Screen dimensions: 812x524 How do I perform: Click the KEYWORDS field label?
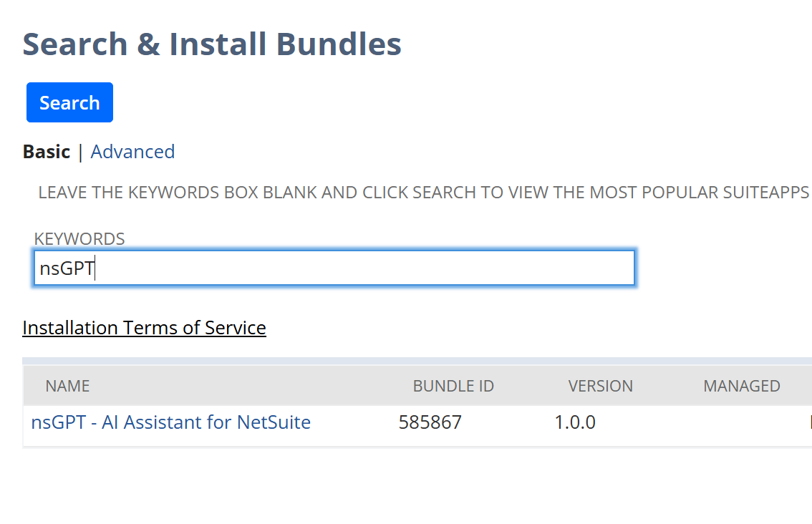(79, 238)
